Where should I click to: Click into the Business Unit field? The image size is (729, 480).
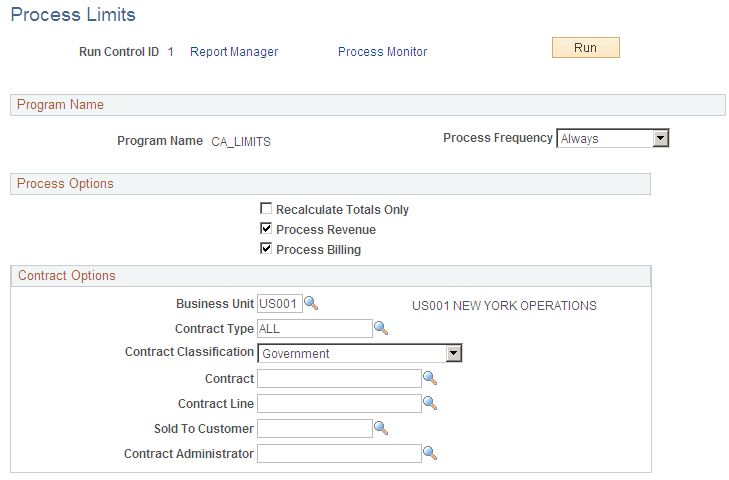point(279,304)
